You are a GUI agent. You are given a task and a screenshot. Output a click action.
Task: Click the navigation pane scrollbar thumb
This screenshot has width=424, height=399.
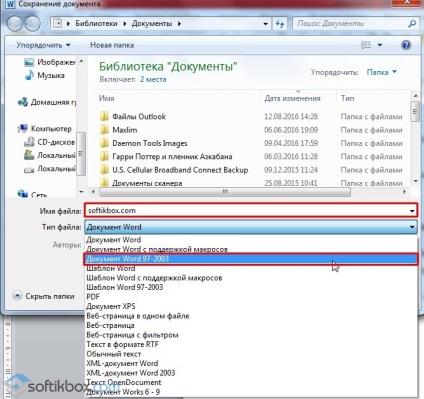pos(81,154)
